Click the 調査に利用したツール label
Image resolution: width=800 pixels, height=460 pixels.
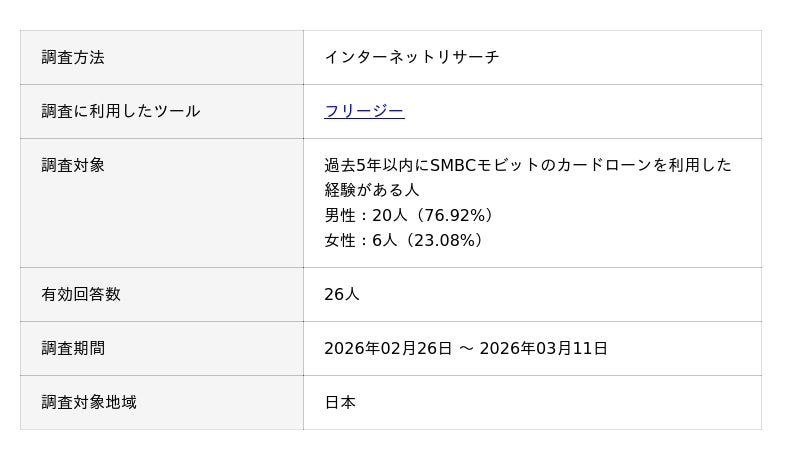(x=121, y=111)
